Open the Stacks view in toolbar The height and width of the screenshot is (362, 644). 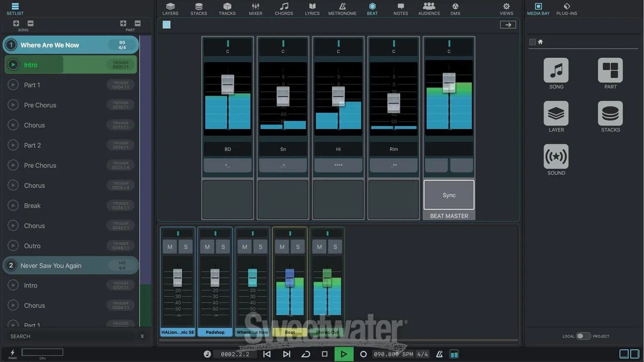pyautogui.click(x=198, y=9)
